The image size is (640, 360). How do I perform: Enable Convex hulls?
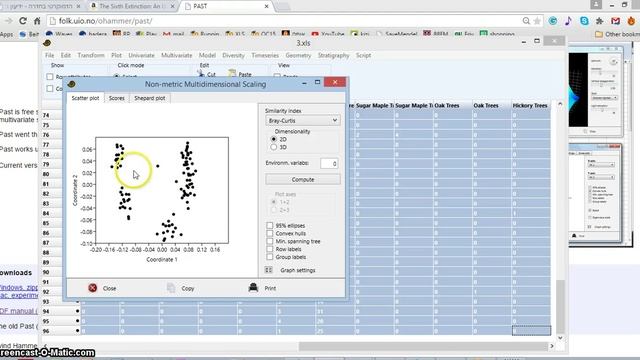tap(270, 233)
